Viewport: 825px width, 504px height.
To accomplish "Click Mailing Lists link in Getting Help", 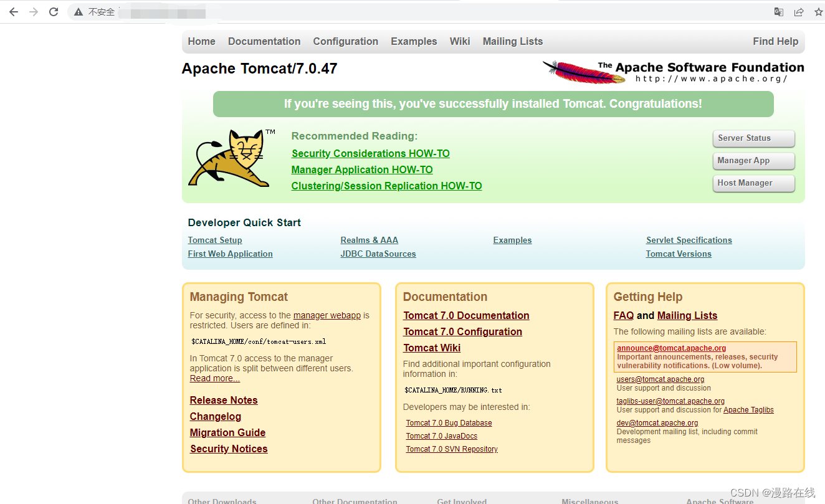I will [687, 315].
